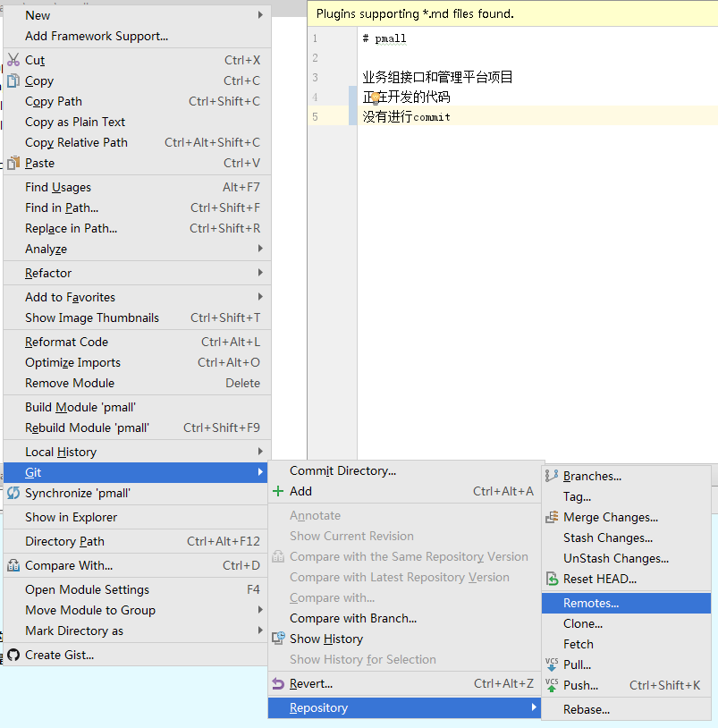Click the '没有进行commit' line in editor

(406, 116)
